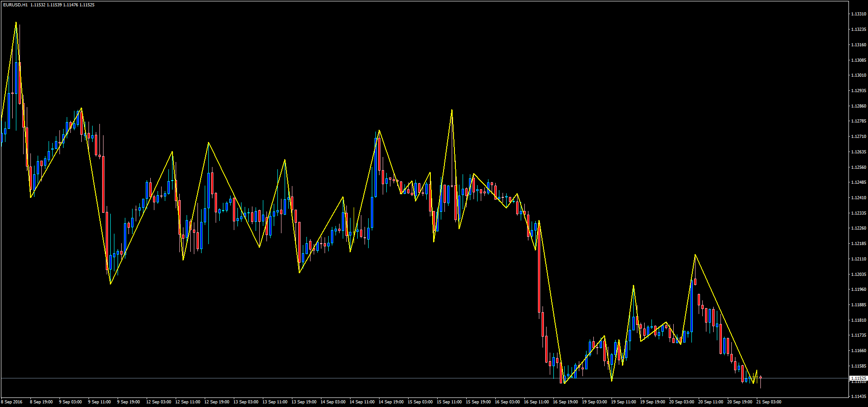The image size is (868, 407).
Task: Click the 1.11585 price axis label
Action: 859,366
